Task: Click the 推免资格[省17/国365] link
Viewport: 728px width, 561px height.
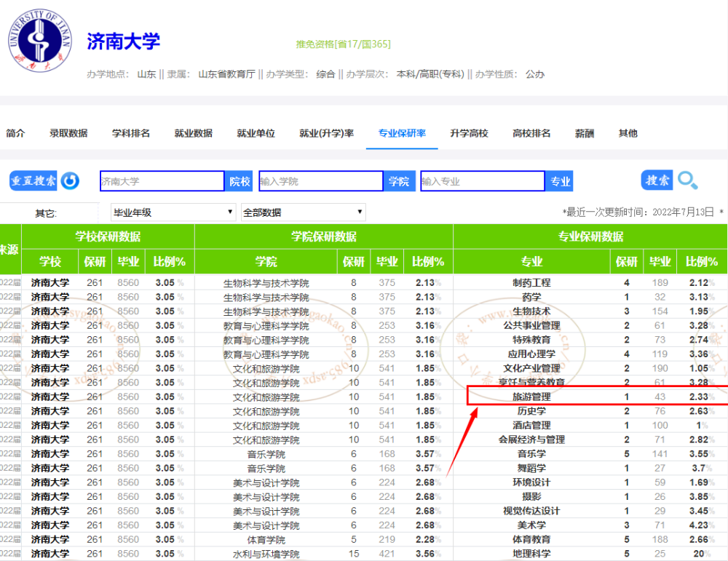Action: pos(344,44)
